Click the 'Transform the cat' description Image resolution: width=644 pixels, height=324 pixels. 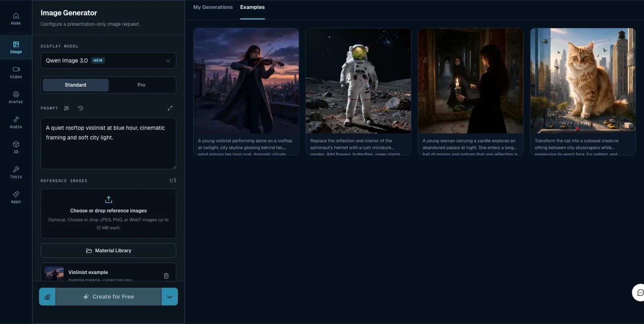[x=576, y=147]
